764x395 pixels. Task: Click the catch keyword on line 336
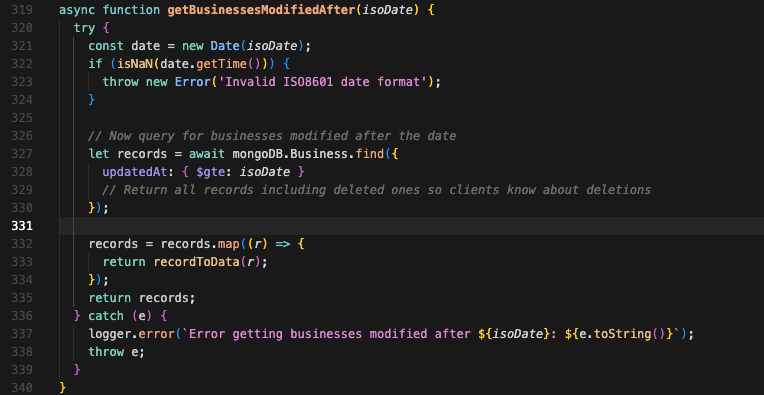click(106, 316)
